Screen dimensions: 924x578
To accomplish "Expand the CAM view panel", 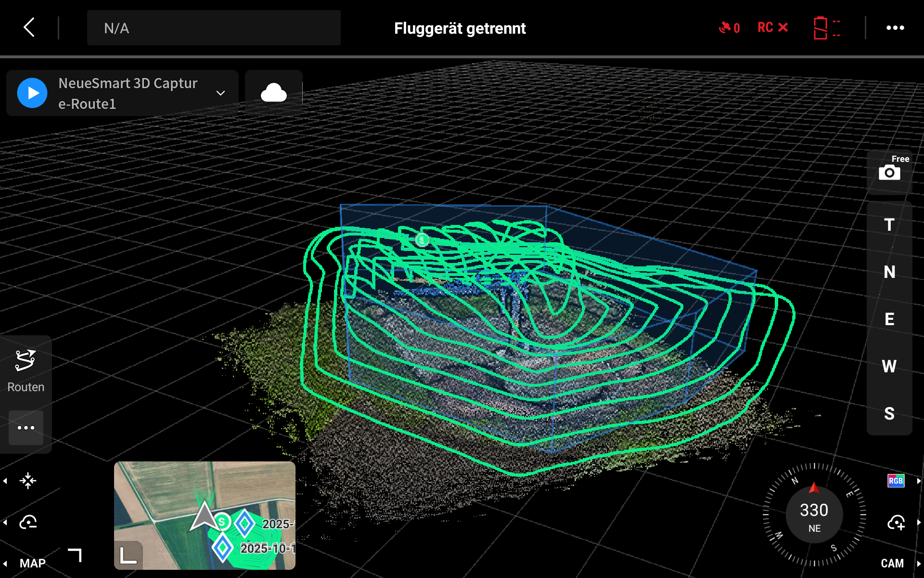I will 892,563.
